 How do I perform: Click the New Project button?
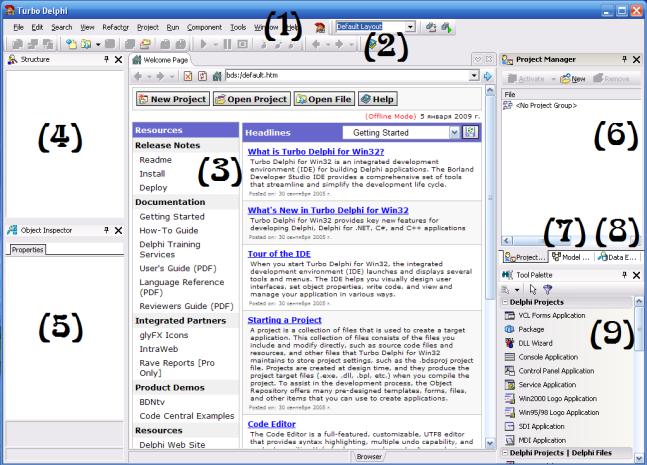[x=172, y=99]
